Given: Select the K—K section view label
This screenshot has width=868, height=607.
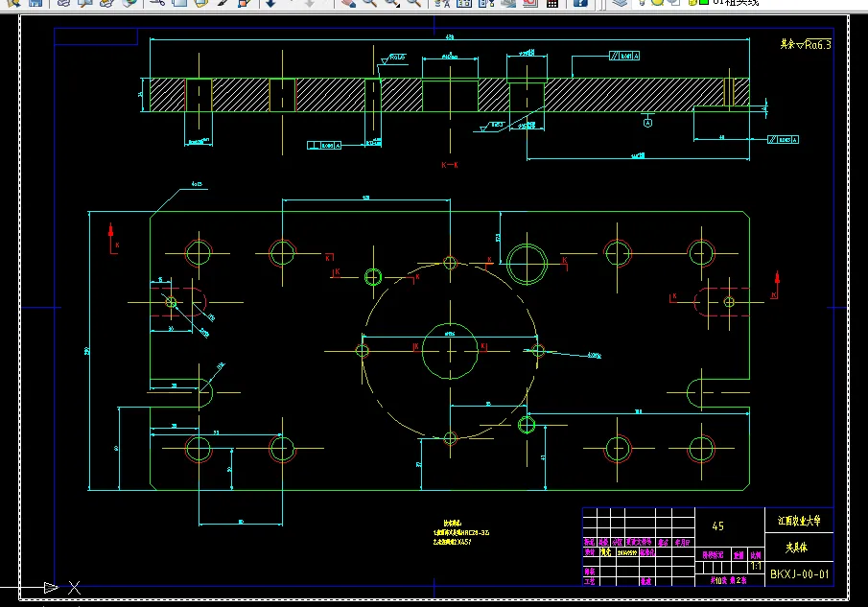Looking at the screenshot, I should click(x=450, y=165).
